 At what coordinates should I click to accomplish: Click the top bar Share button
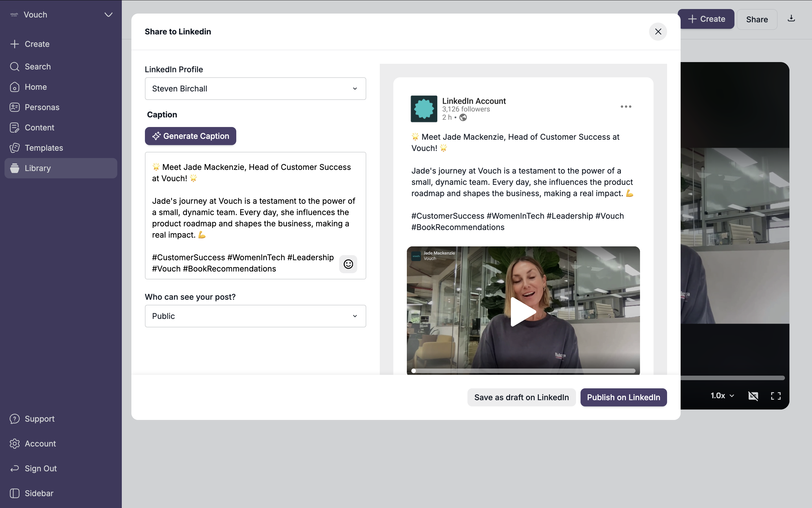(x=757, y=19)
